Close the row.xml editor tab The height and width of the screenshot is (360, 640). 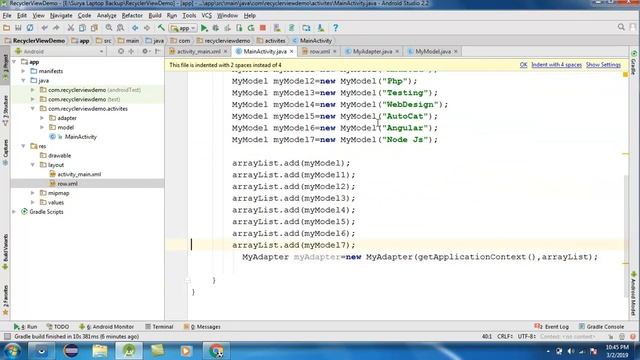pos(335,51)
